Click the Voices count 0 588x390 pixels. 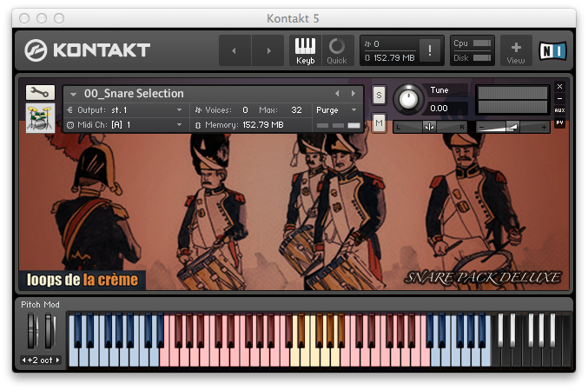pos(245,110)
